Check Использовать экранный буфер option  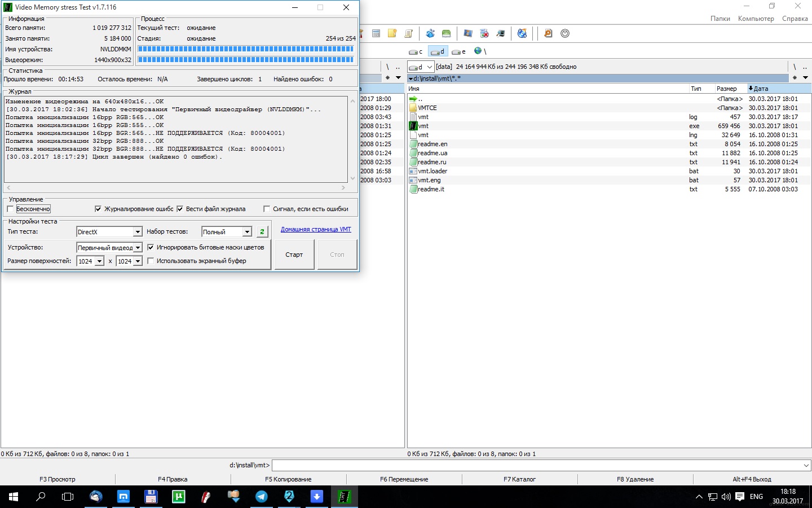tap(151, 261)
